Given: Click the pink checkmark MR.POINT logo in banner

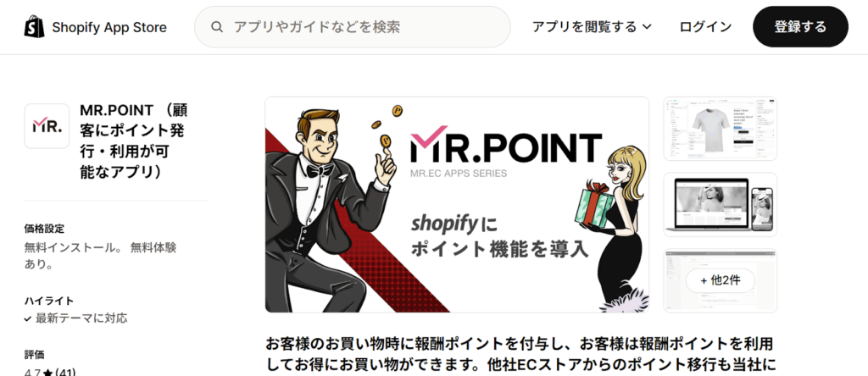Looking at the screenshot, I should (x=428, y=136).
